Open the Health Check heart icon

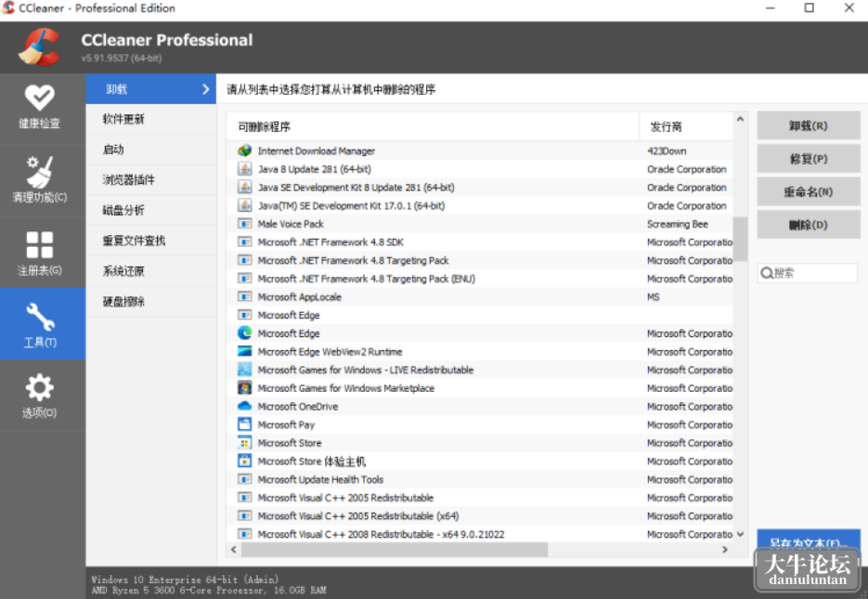39,98
